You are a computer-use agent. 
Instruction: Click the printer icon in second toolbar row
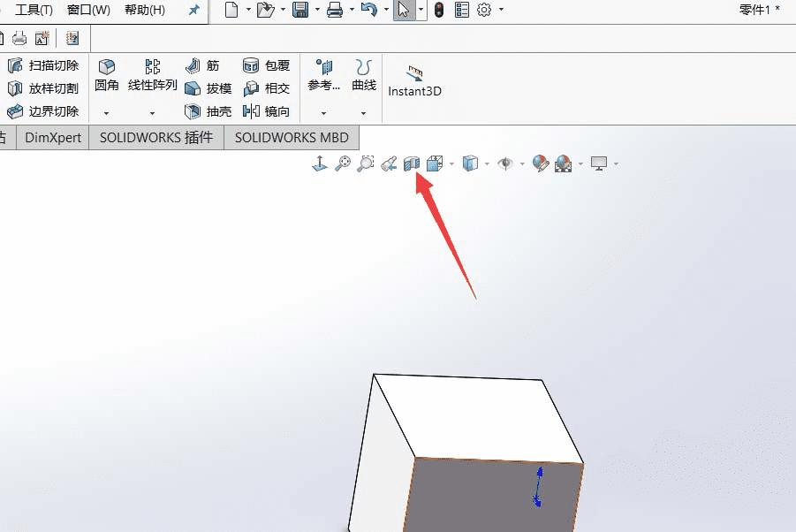point(19,38)
